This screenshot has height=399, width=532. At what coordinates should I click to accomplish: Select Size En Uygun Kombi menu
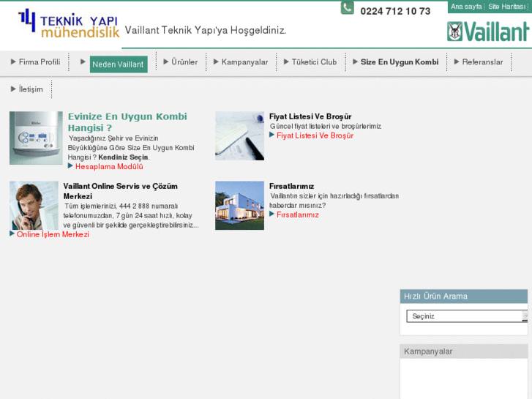point(400,61)
